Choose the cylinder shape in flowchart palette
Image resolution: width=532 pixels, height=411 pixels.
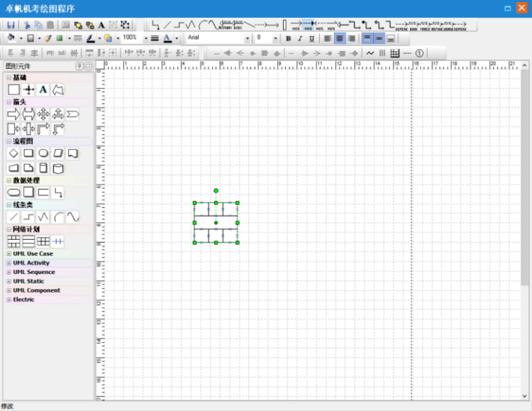point(58,168)
